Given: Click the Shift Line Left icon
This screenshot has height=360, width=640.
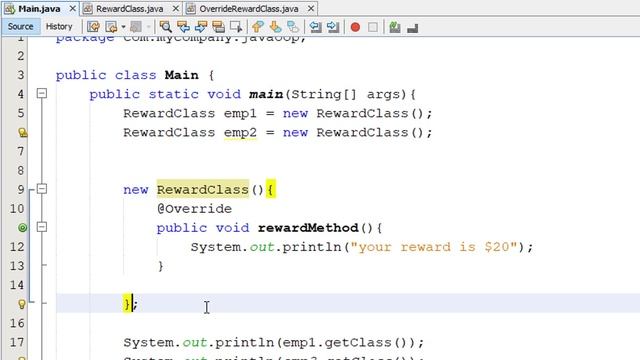Looking at the screenshot, I should tap(315, 27).
